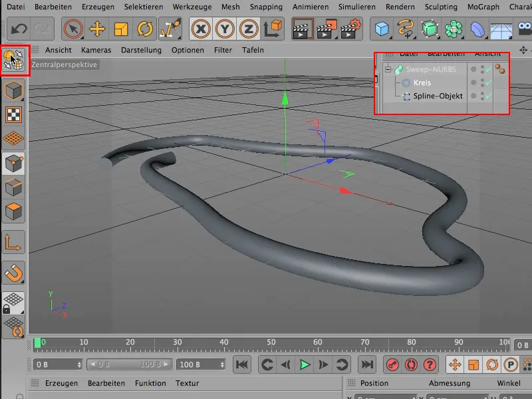Click the workplane mode grid icon
The height and width of the screenshot is (399, 532).
click(x=13, y=138)
